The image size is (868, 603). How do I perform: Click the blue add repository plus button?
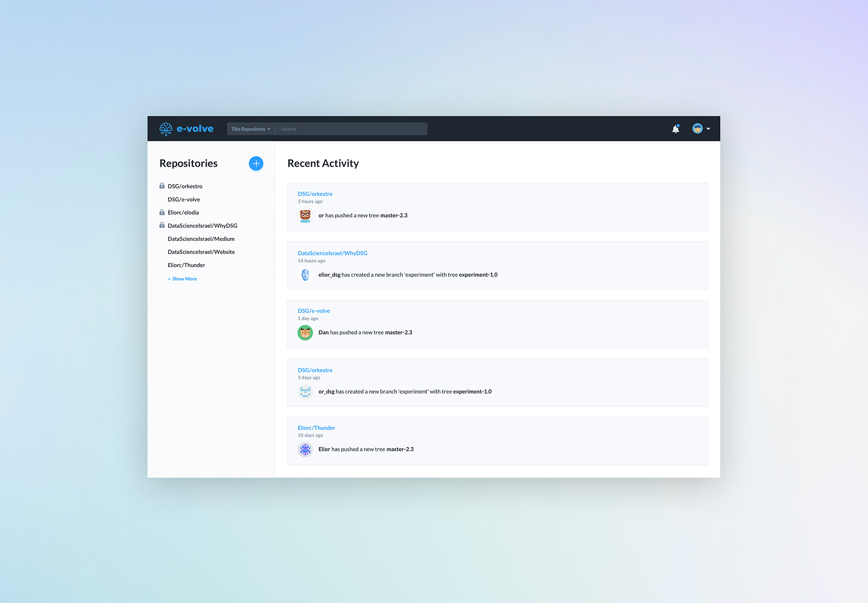pos(256,163)
